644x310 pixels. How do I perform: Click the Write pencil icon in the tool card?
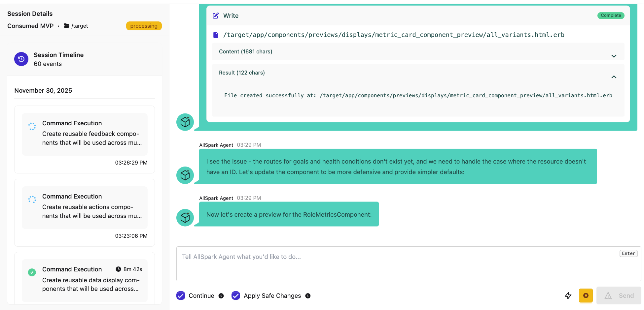[x=216, y=15]
